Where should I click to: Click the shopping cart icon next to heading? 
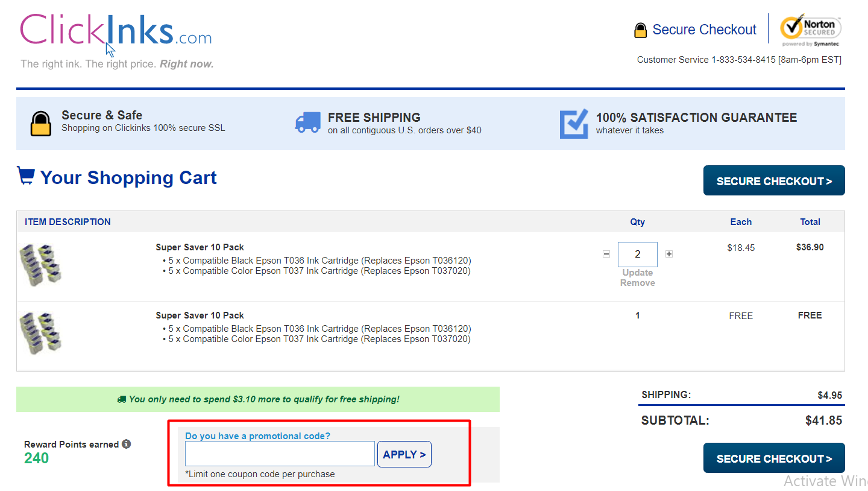click(25, 176)
